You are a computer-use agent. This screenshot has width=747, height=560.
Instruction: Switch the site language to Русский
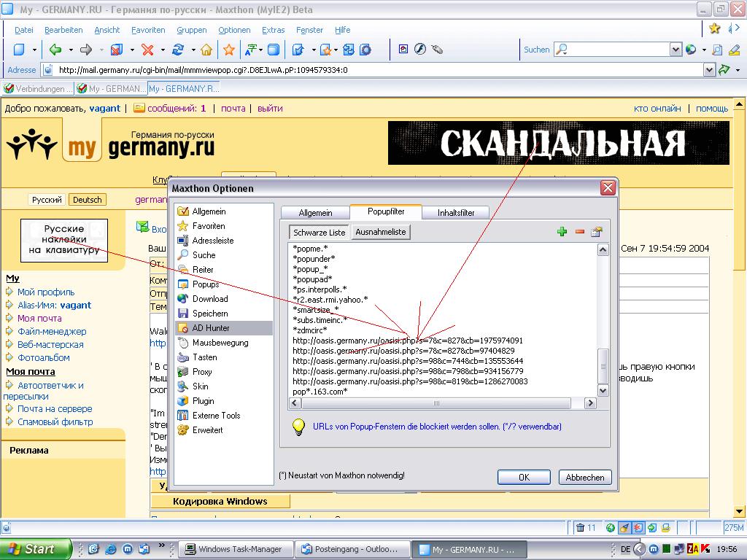[x=47, y=200]
